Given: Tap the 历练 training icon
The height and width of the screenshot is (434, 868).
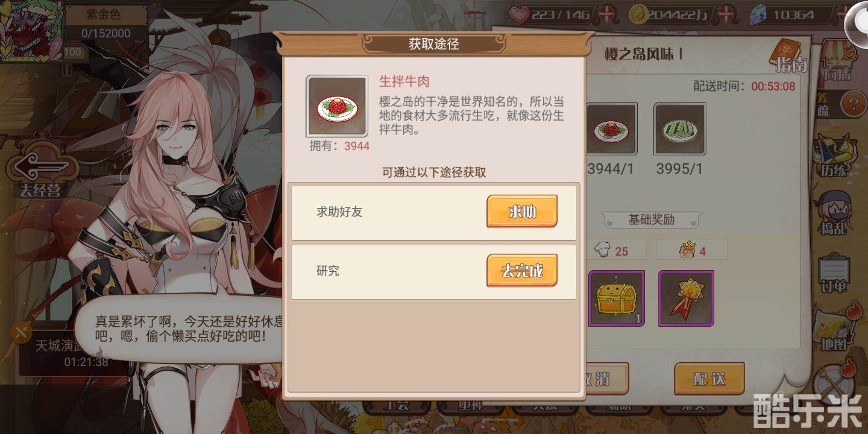Looking at the screenshot, I should [x=834, y=154].
